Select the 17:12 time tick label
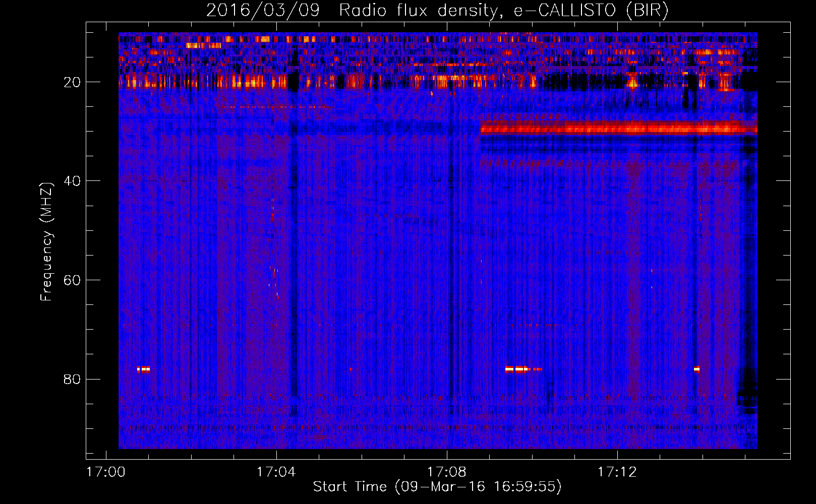The height and width of the screenshot is (504, 816). (x=617, y=472)
